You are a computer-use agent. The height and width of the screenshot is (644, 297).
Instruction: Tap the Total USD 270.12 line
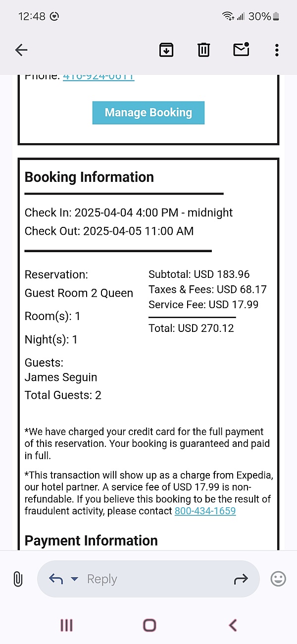[191, 328]
